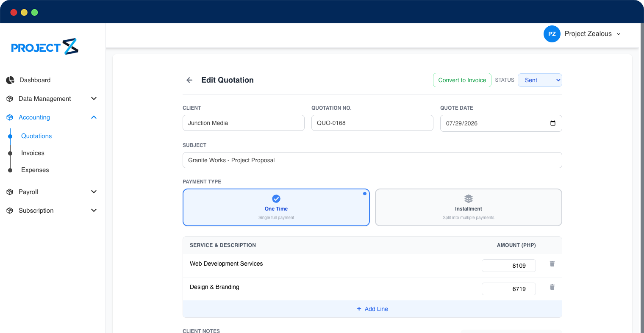The height and width of the screenshot is (333, 644).
Task: Click the Payroll cube icon
Action: [x=10, y=192]
